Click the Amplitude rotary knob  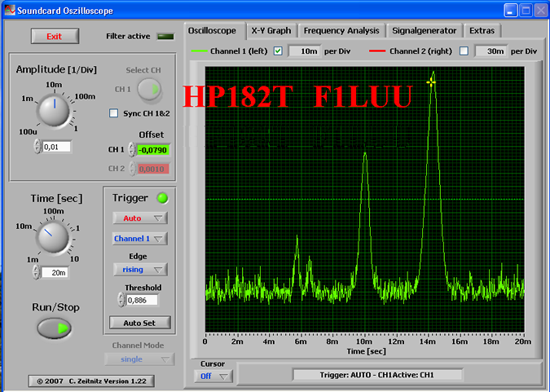pos(54,112)
